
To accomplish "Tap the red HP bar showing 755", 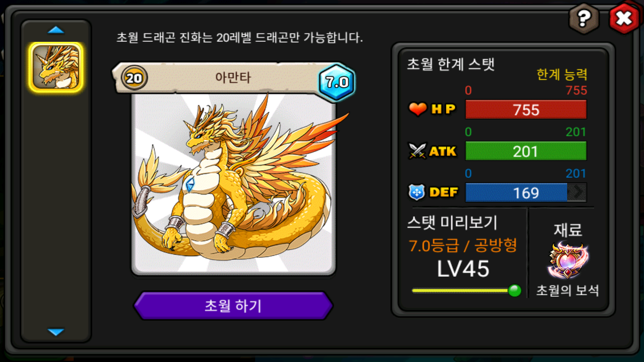I will (x=526, y=109).
